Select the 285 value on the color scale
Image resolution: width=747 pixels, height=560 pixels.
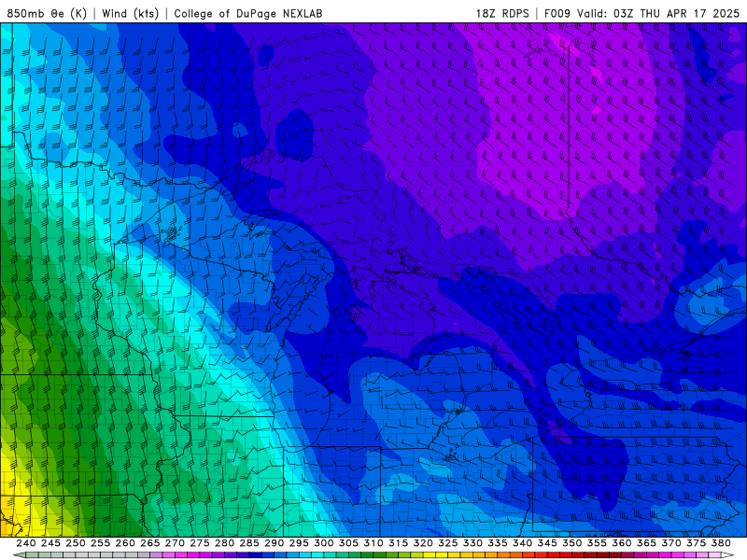point(249,543)
